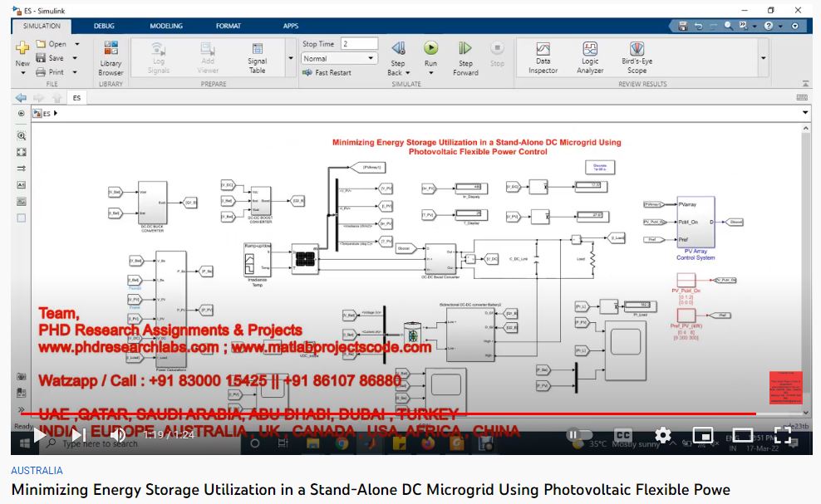The image size is (821, 504).
Task: Click the Stop Time input field
Action: (x=359, y=44)
